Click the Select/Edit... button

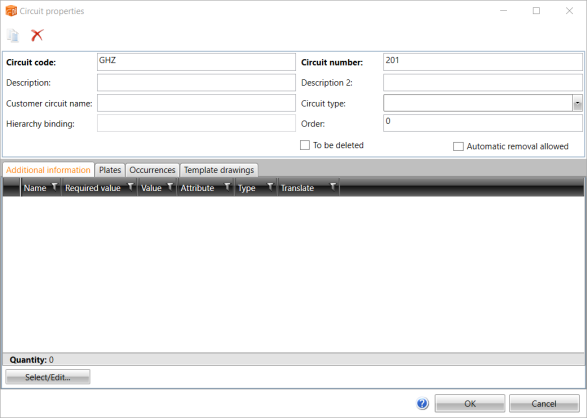[x=48, y=377]
